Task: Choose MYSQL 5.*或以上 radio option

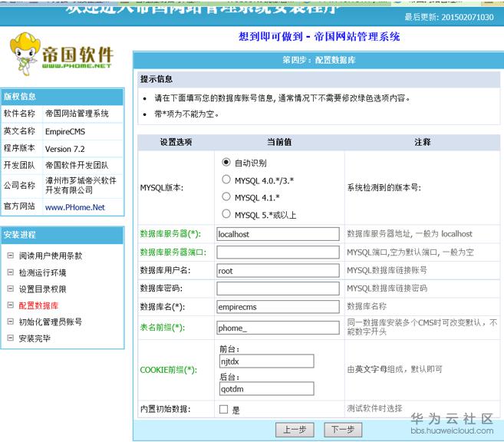Action: point(226,214)
